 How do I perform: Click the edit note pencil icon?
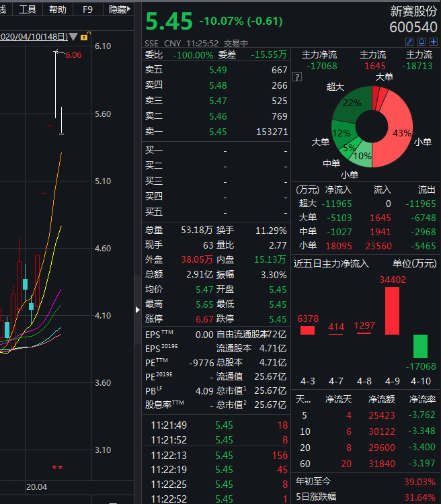[x=409, y=42]
